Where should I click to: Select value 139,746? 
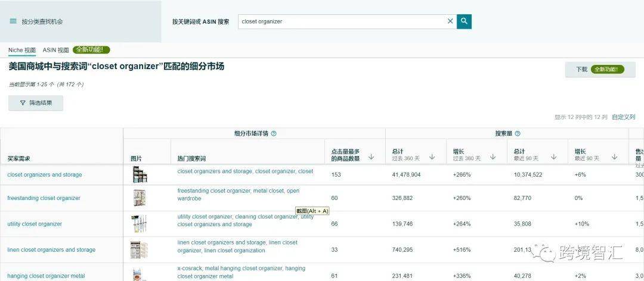tap(402, 224)
